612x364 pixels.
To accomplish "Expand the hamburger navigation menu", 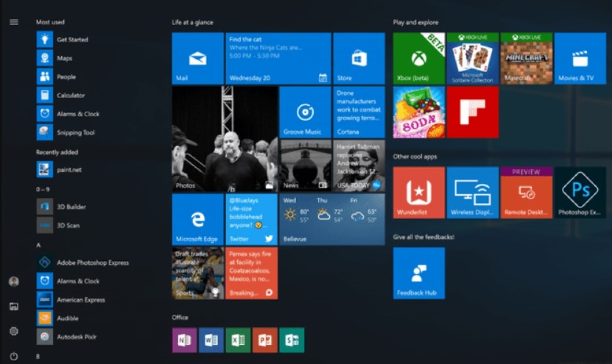I will [14, 21].
